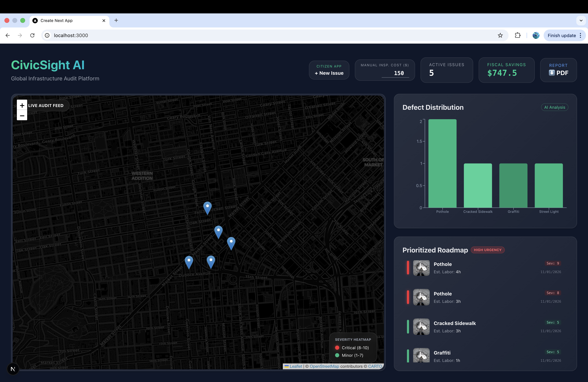588x382 pixels.
Task: Click the topmost map marker near Fell Street
Action: (207, 207)
